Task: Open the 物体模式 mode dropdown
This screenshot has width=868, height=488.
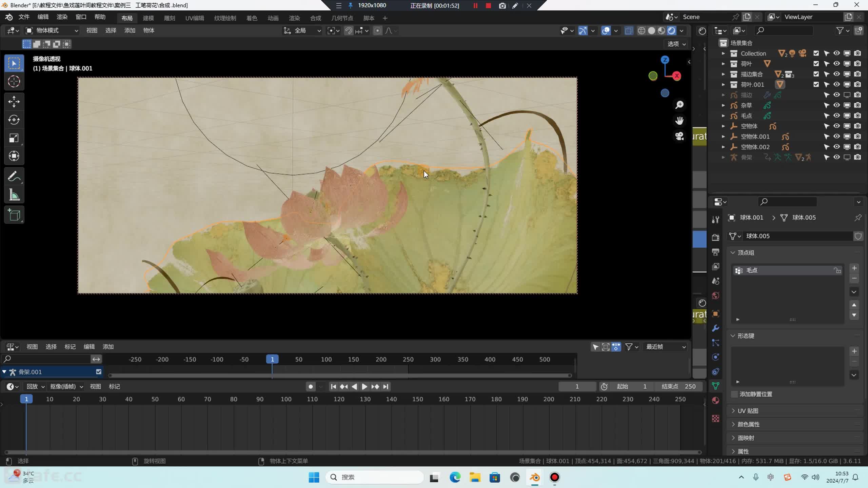Action: pyautogui.click(x=52, y=30)
